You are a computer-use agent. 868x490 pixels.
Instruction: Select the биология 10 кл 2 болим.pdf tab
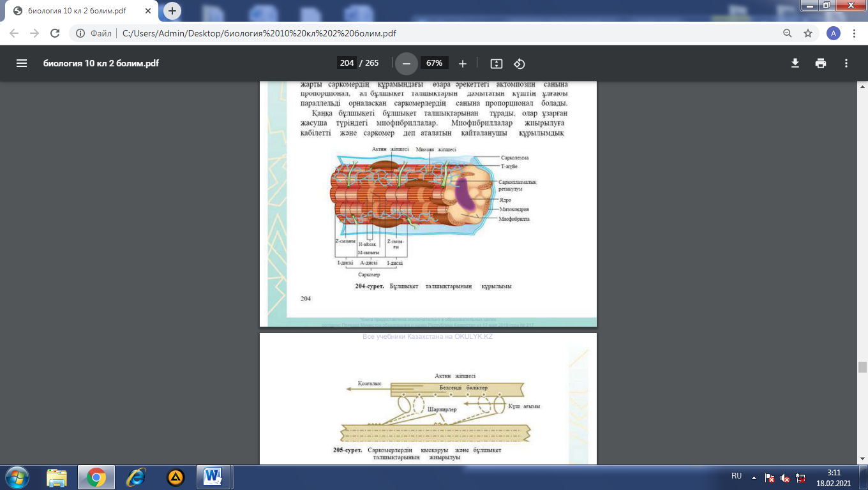click(x=80, y=11)
